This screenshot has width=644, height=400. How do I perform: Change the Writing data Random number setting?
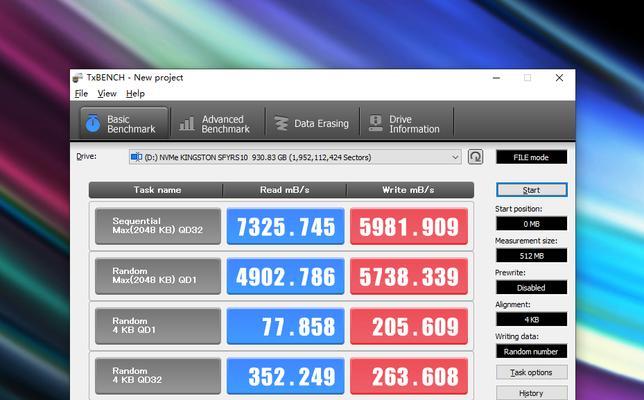[x=531, y=352]
